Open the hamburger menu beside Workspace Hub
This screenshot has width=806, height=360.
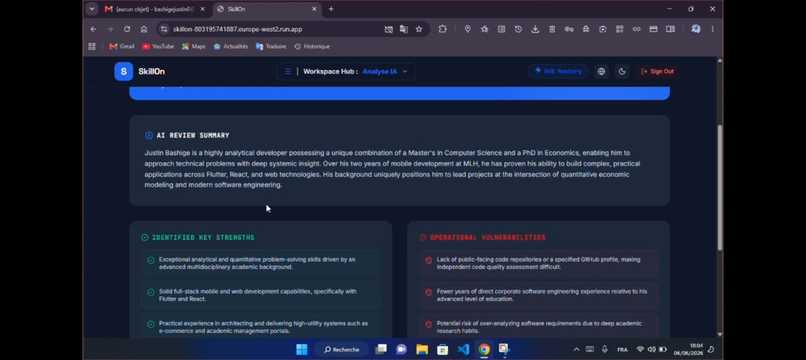[x=288, y=71]
